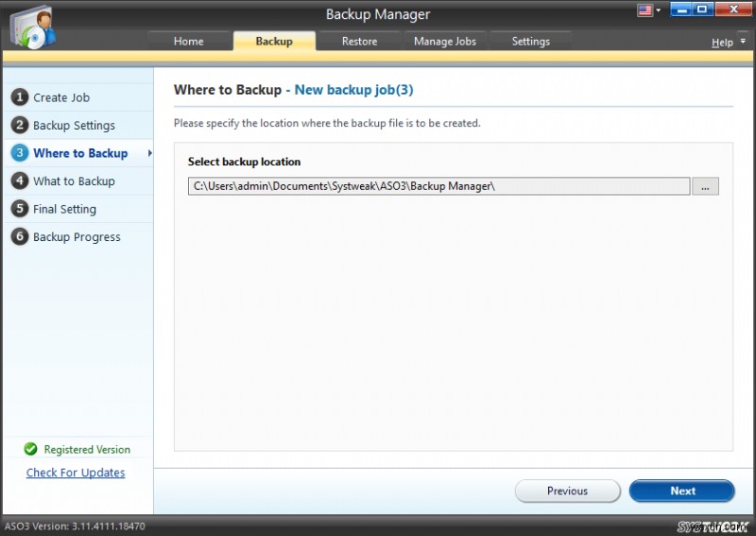Open the Restore tab

(x=360, y=41)
